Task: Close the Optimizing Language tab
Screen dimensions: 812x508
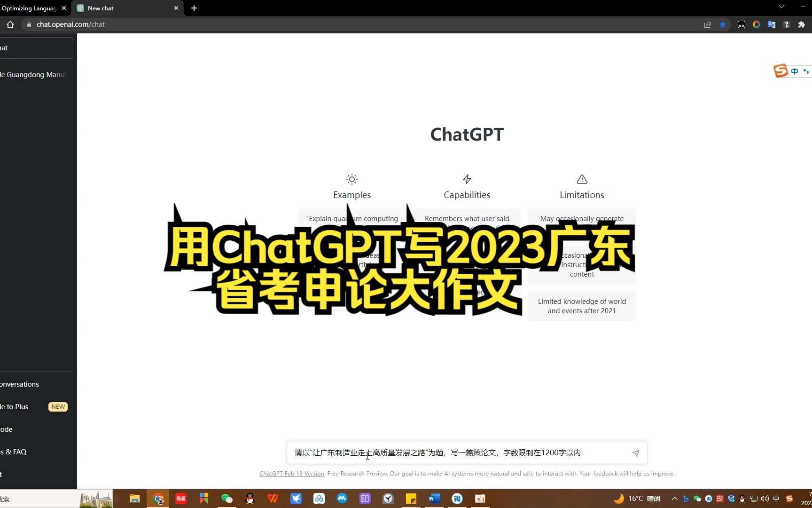Action: click(x=64, y=8)
